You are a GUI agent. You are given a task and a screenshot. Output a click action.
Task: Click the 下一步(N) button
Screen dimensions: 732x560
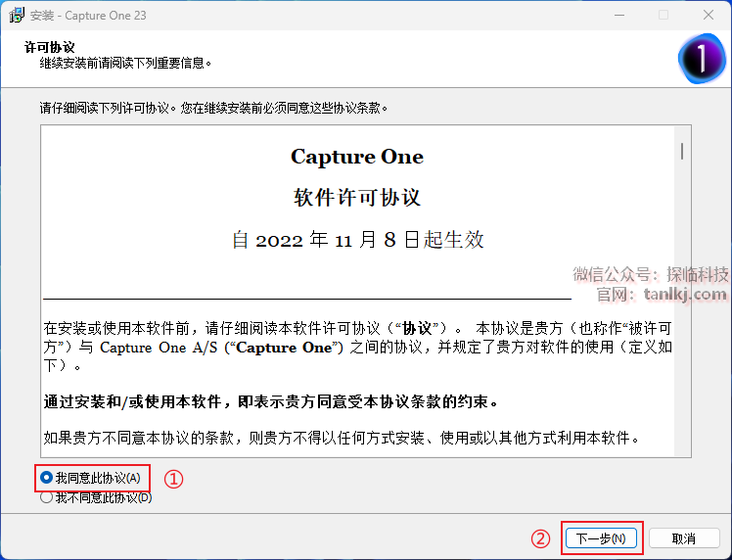[601, 538]
